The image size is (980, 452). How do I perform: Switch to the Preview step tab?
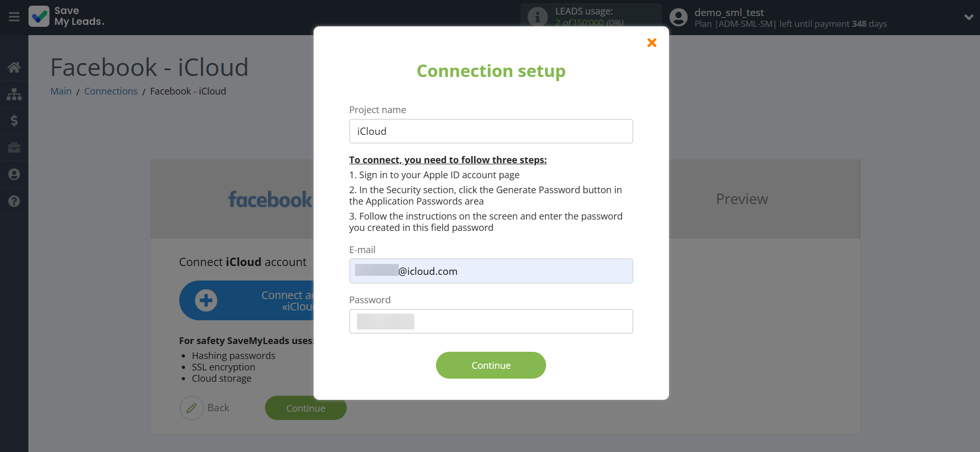pos(741,199)
